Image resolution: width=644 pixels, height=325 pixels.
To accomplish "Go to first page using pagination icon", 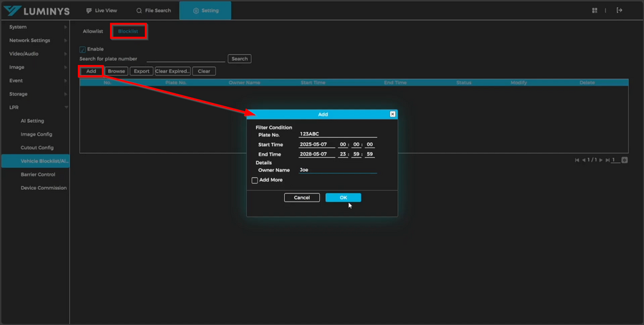I will (x=578, y=160).
